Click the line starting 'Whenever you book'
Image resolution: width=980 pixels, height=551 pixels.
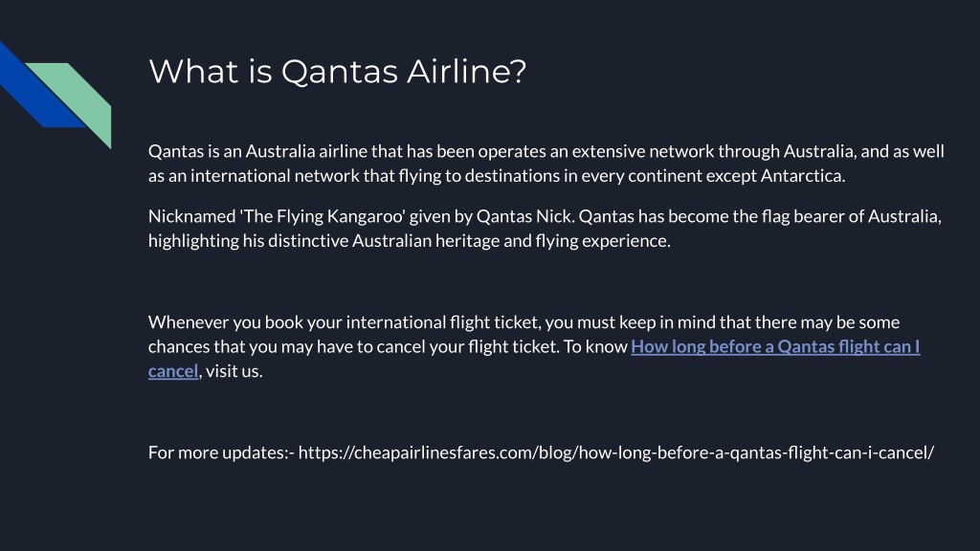point(523,322)
